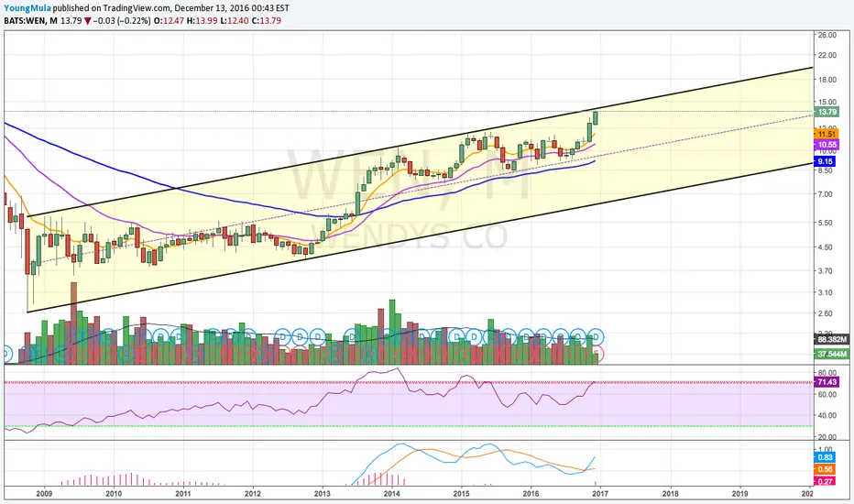Click the 2019 time axis label
Screen dimensions: 854x504
coord(739,494)
